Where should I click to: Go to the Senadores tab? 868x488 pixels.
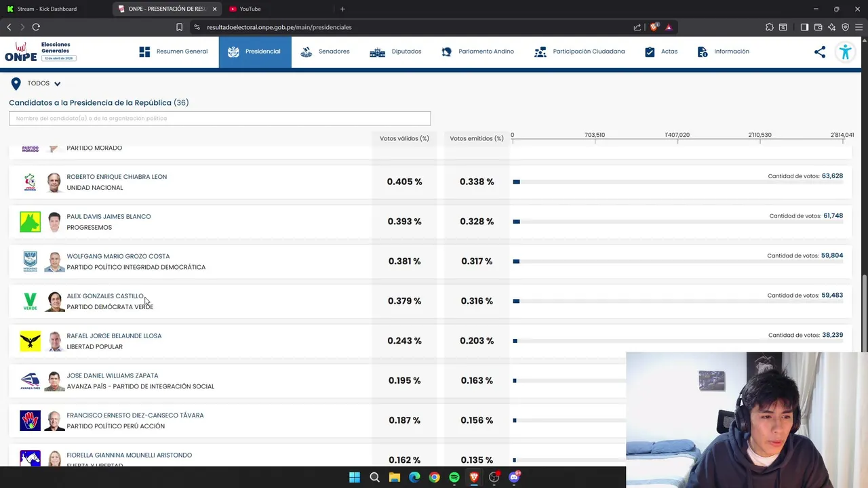325,52
